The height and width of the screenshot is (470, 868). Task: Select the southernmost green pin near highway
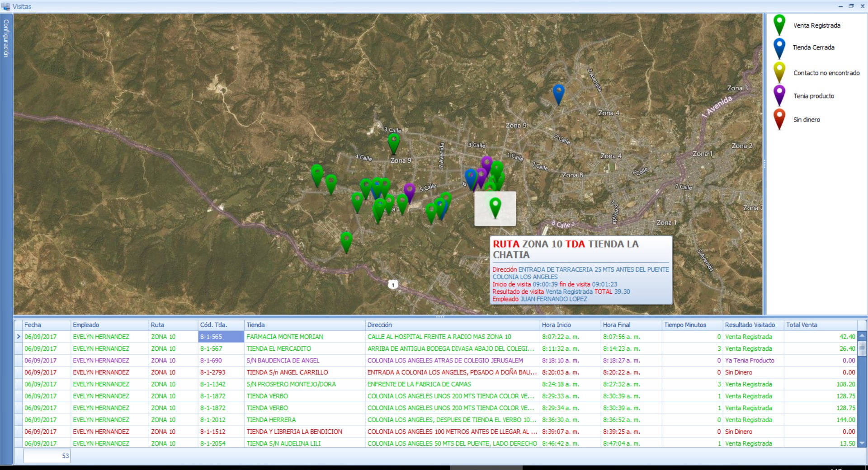click(x=346, y=241)
